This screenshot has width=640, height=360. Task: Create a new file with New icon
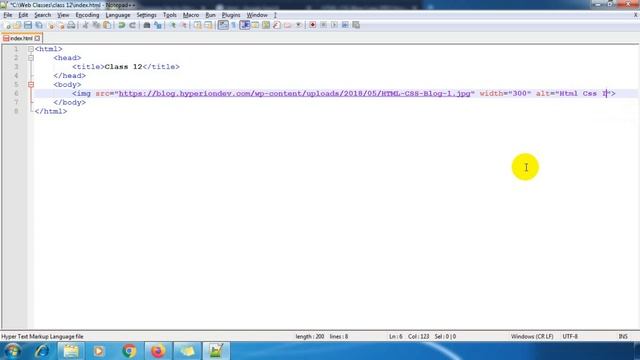(x=7, y=25)
